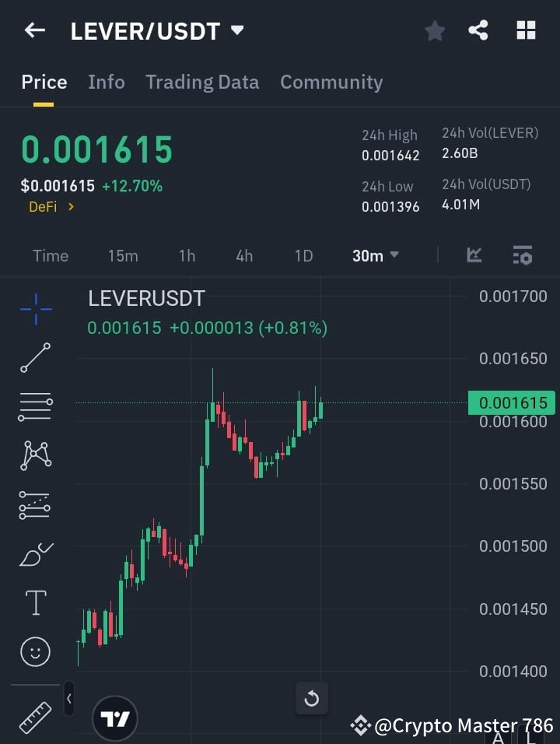Collapse the drawing toolbar with the chevron
560x744 pixels.
click(69, 698)
